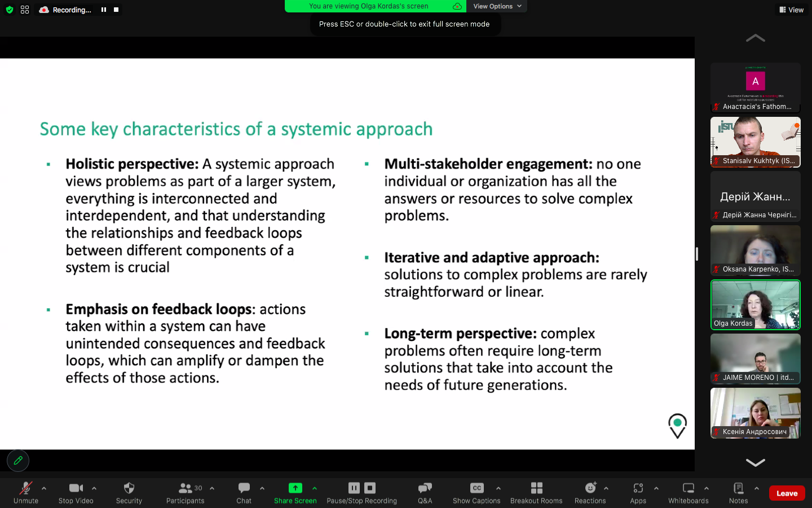The image size is (812, 508).
Task: Expand Notes options arrow
Action: (757, 488)
